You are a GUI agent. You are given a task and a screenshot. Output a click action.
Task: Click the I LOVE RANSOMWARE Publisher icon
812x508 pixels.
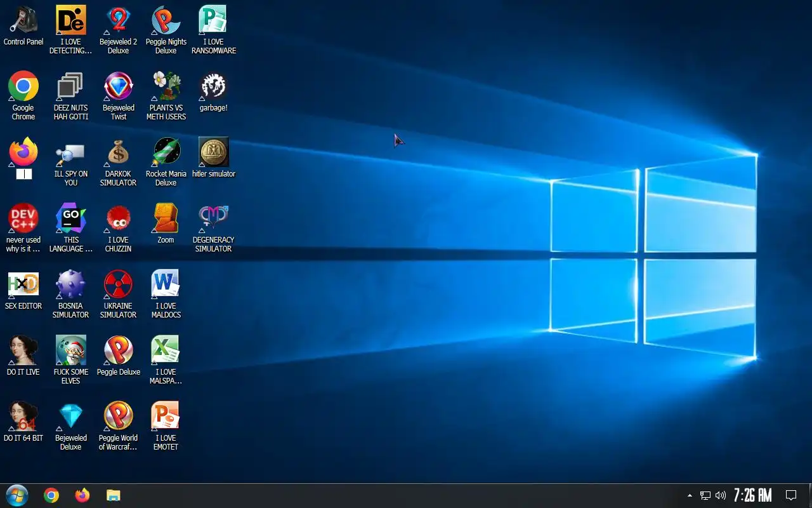coord(214,20)
